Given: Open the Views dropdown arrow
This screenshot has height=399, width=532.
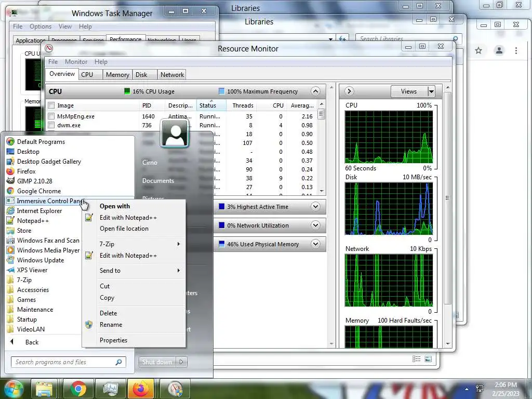Looking at the screenshot, I should pos(431,91).
